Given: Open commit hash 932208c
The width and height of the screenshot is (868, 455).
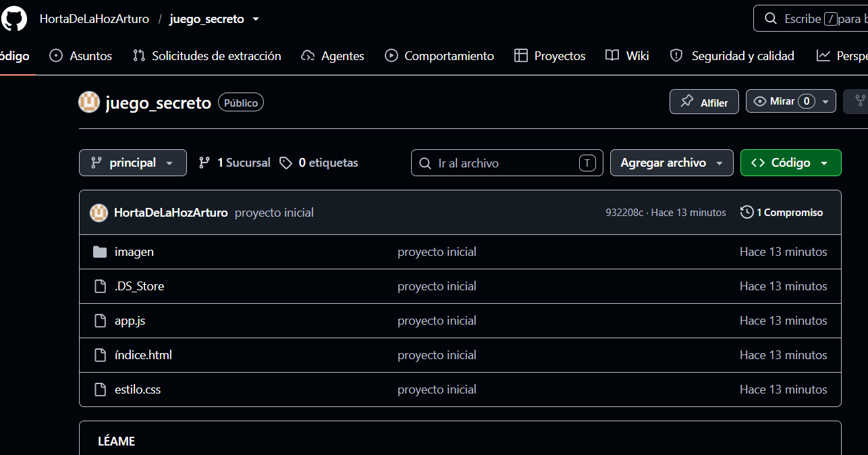Looking at the screenshot, I should (624, 213).
